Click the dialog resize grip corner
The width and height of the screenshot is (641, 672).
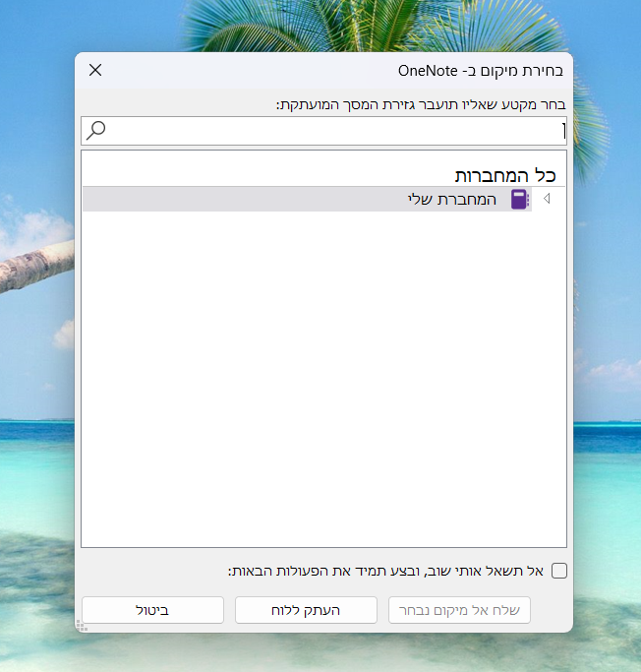click(x=82, y=626)
